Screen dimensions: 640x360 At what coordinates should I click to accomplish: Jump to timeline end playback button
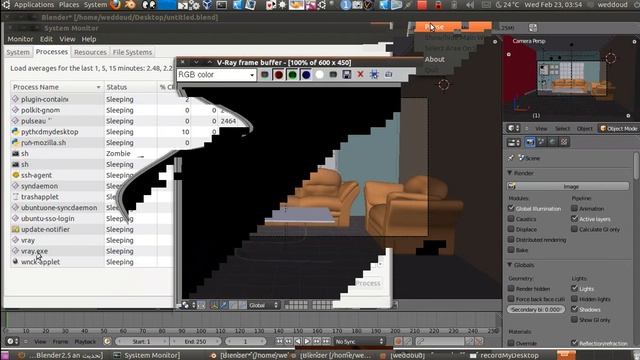pos(326,341)
